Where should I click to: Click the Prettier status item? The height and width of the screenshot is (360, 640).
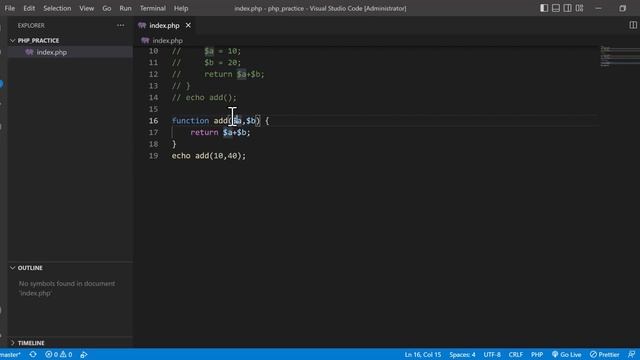coord(605,354)
